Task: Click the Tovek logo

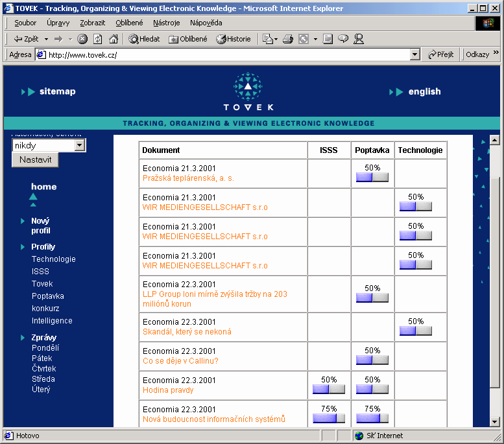Action: tap(248, 91)
